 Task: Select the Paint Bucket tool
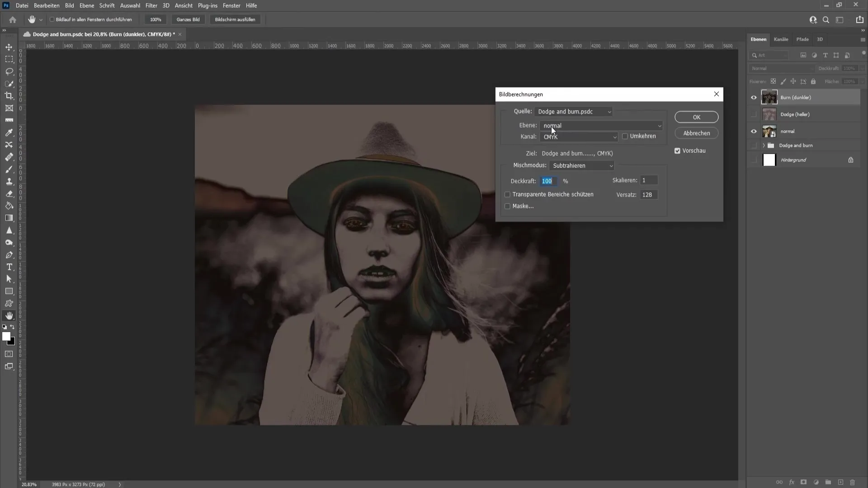pyautogui.click(x=9, y=206)
